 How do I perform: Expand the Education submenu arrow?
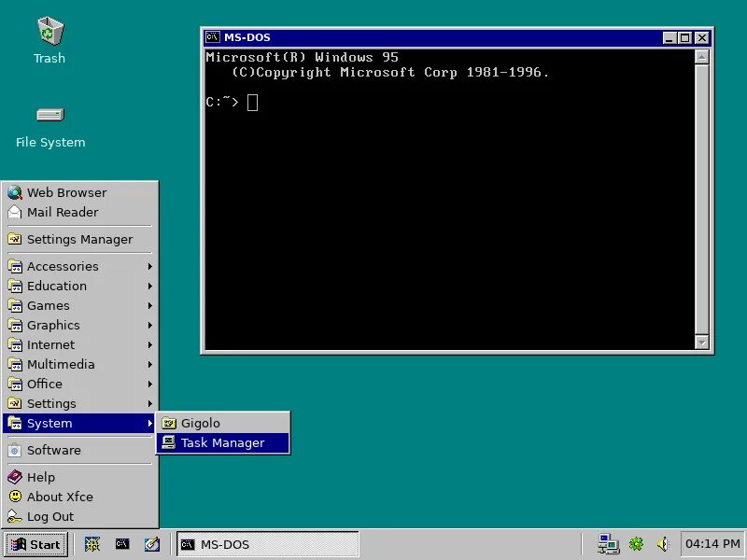(149, 286)
